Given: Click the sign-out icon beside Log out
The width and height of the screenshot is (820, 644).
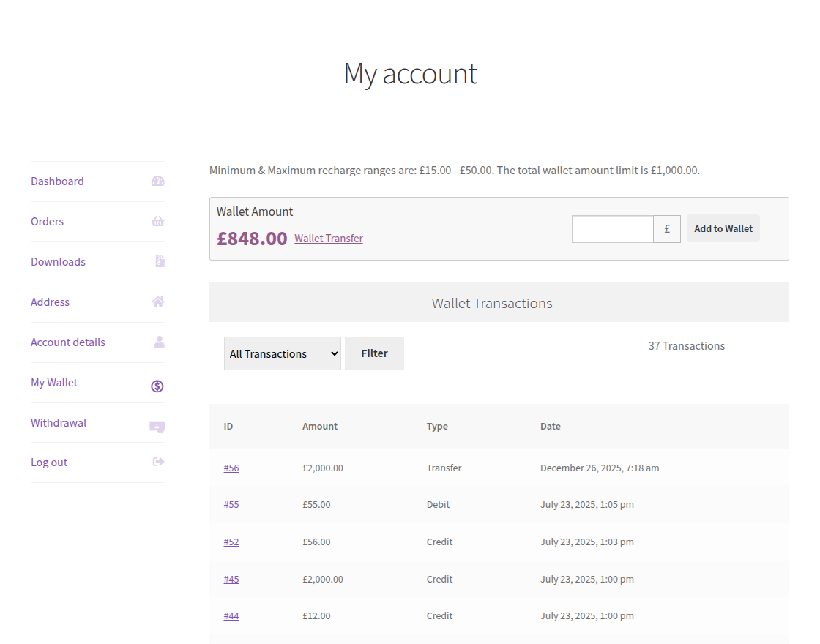Looking at the screenshot, I should (x=158, y=463).
